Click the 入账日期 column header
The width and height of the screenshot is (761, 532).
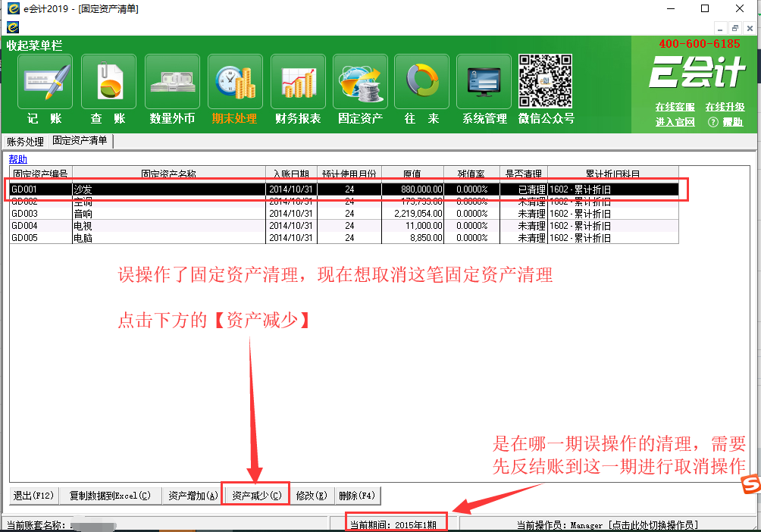pyautogui.click(x=291, y=174)
